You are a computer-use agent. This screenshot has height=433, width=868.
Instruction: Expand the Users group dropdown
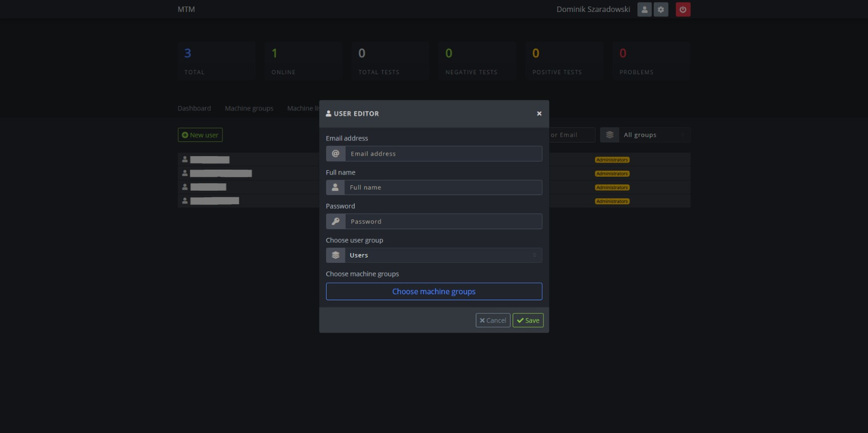point(443,255)
